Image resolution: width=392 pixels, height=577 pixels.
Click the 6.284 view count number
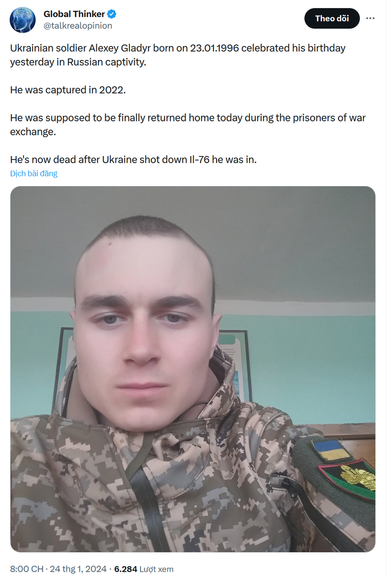tap(126, 569)
